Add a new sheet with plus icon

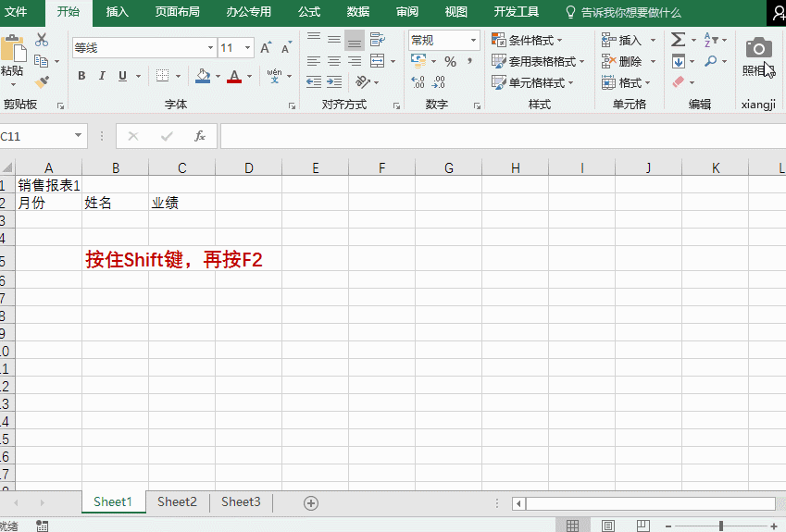tap(311, 502)
